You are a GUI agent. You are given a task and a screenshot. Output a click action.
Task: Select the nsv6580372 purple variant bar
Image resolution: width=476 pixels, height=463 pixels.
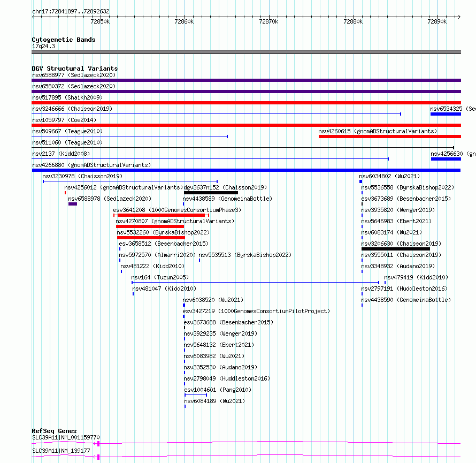tap(246, 92)
